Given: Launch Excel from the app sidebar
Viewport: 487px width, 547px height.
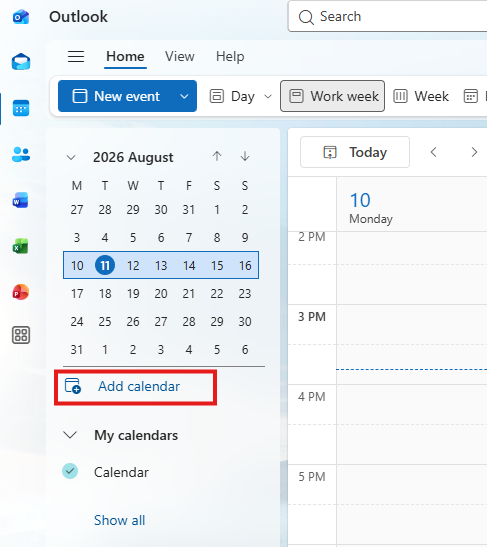Looking at the screenshot, I should click(21, 246).
